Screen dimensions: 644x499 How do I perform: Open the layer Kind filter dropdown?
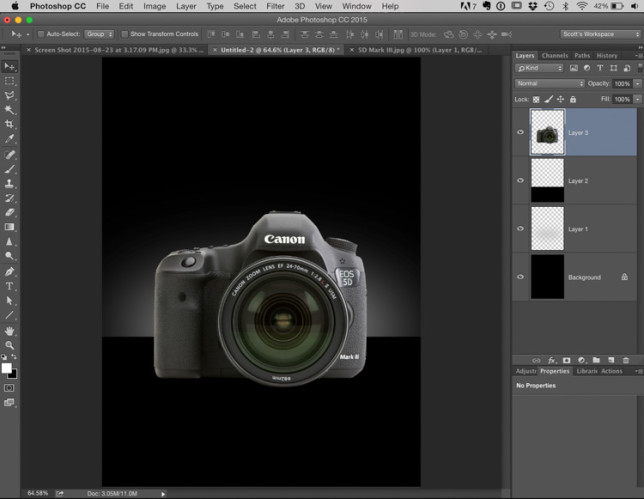coord(539,68)
